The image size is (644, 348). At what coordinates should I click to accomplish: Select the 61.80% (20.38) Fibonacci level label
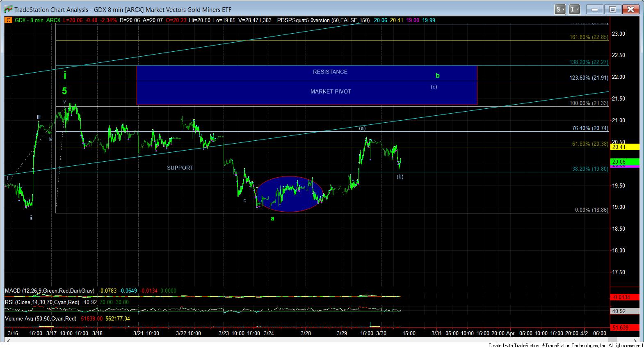coord(589,144)
